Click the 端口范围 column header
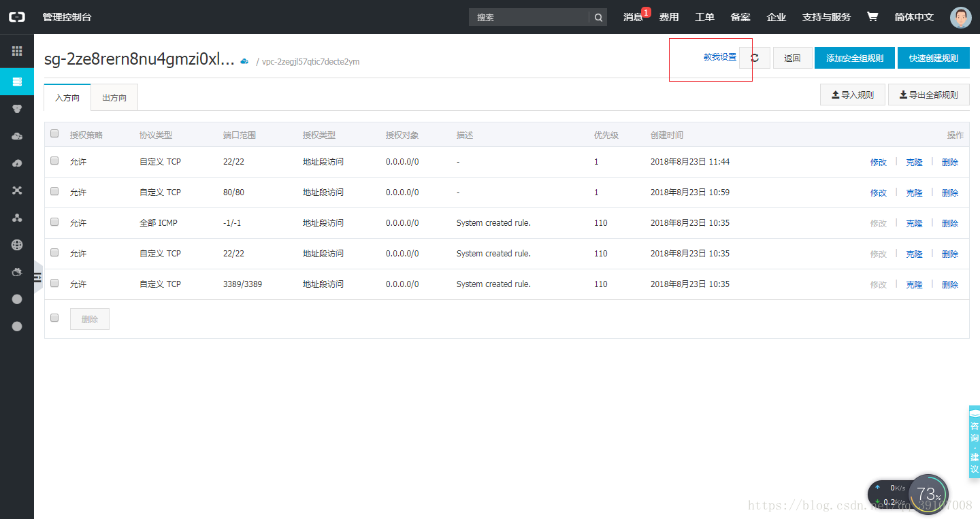980x519 pixels. click(240, 135)
